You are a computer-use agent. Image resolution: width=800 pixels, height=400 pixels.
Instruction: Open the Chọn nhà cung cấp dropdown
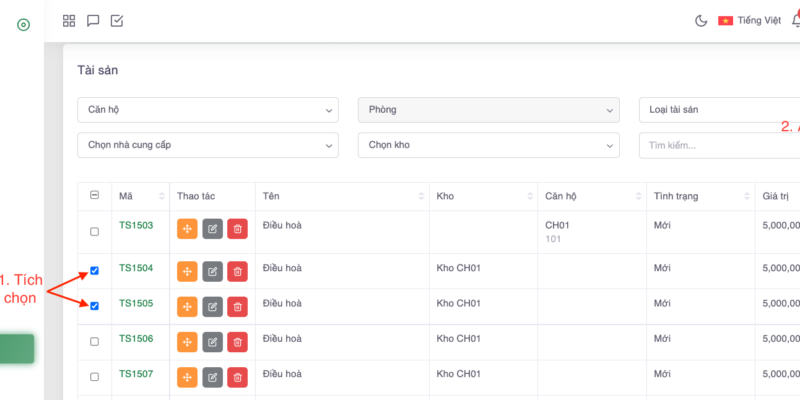click(x=207, y=145)
